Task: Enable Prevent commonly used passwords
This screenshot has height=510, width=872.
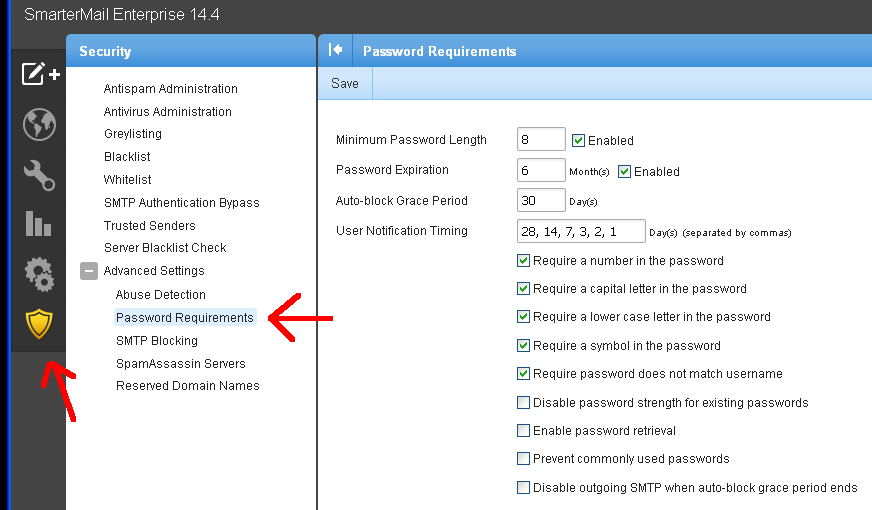Action: [x=523, y=459]
